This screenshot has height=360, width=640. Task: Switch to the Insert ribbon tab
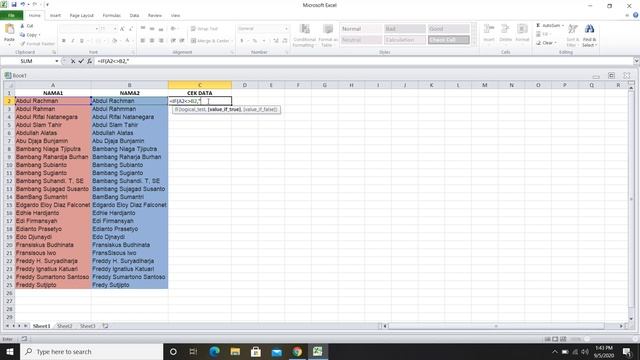55,16
